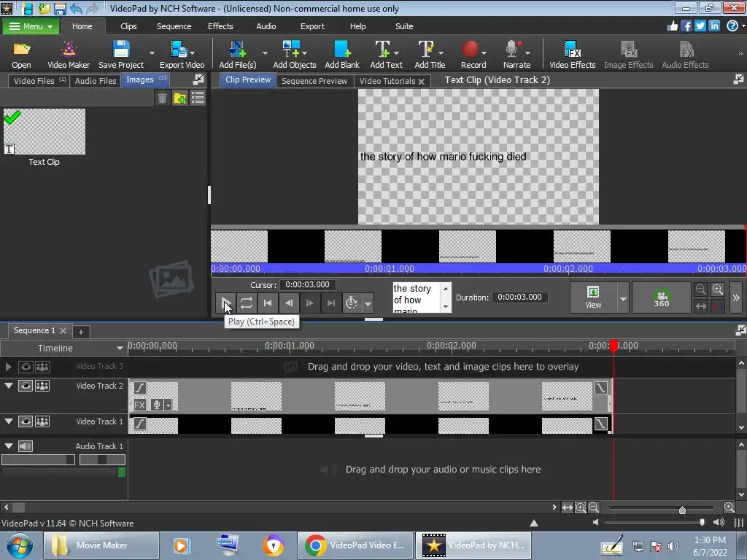The height and width of the screenshot is (560, 747).
Task: Expand Video Track 3 triangle
Action: tap(8, 367)
